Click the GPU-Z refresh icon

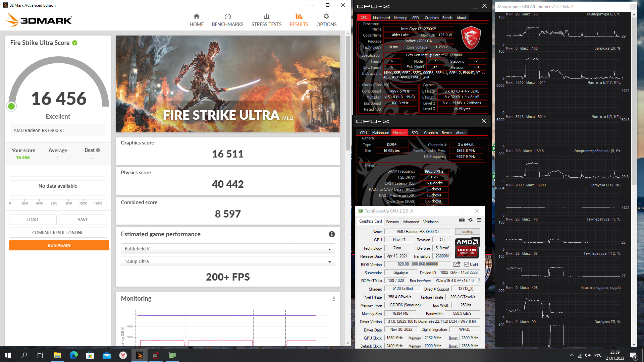(470, 220)
